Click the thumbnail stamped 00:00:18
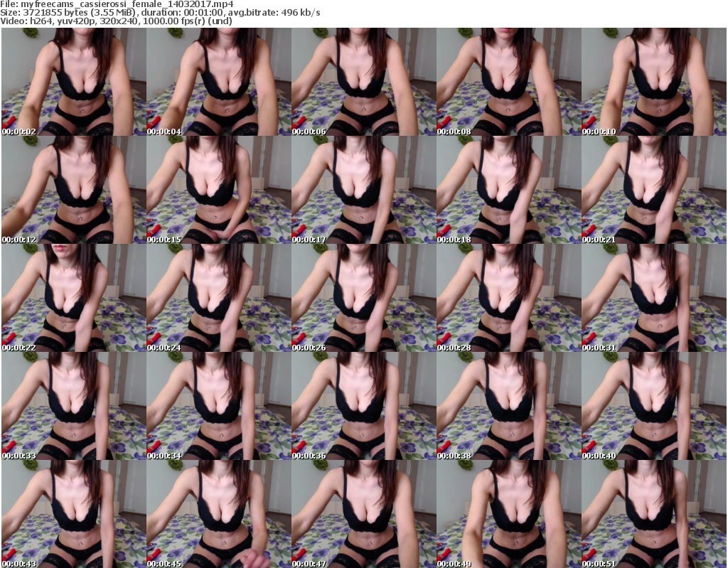This screenshot has width=728, height=568. (x=509, y=190)
